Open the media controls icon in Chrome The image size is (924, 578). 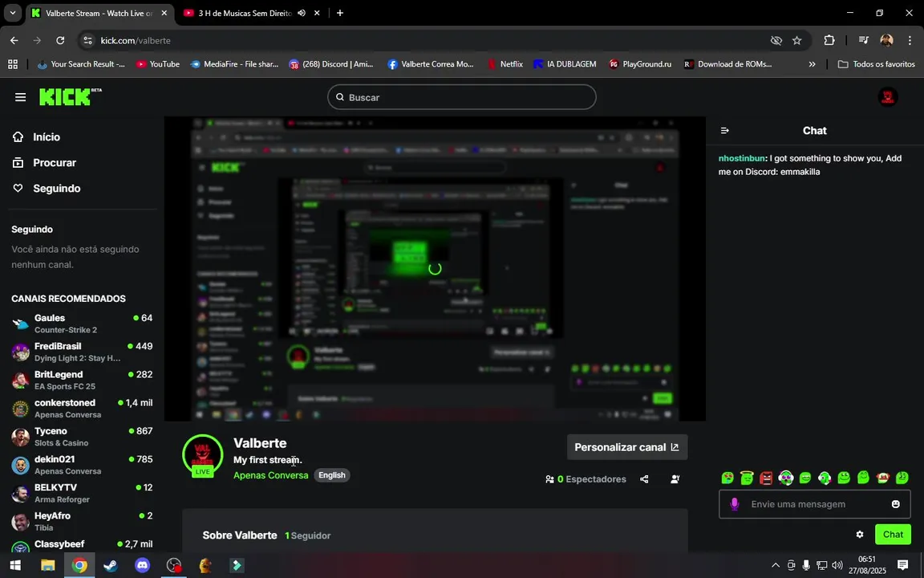tap(863, 40)
